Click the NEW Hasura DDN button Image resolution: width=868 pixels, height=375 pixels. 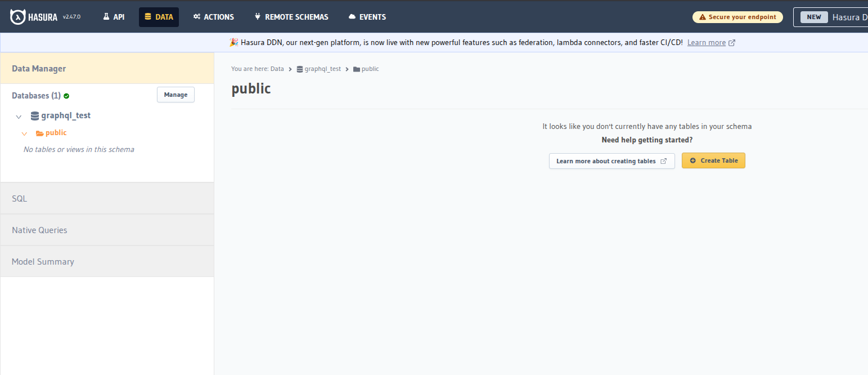click(831, 17)
